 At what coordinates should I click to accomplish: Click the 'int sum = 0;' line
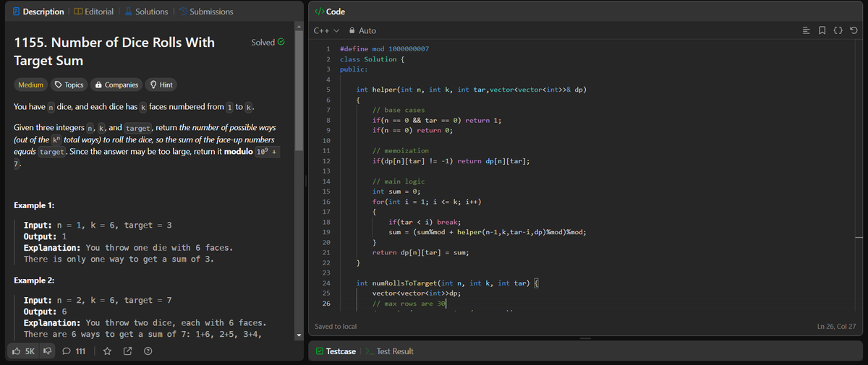pyautogui.click(x=396, y=192)
